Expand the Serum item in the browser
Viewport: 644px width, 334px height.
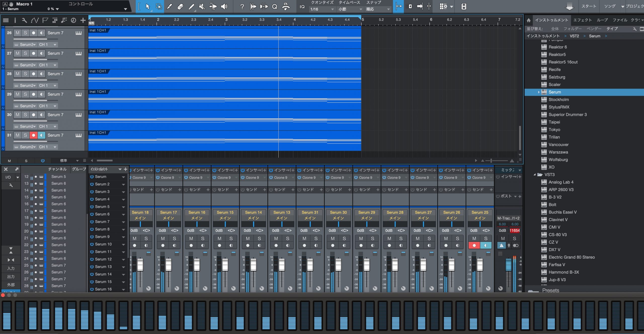pyautogui.click(x=539, y=92)
